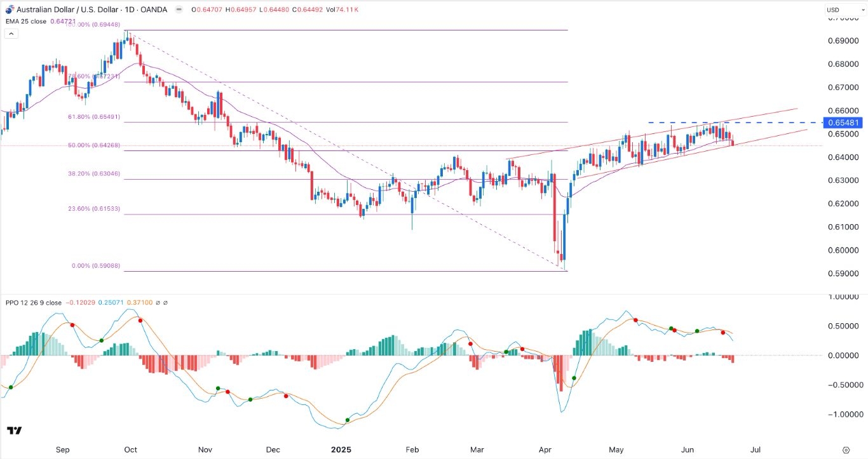Hide the PPO line via first crossed-circle icon
The width and height of the screenshot is (868, 459).
coord(157,303)
